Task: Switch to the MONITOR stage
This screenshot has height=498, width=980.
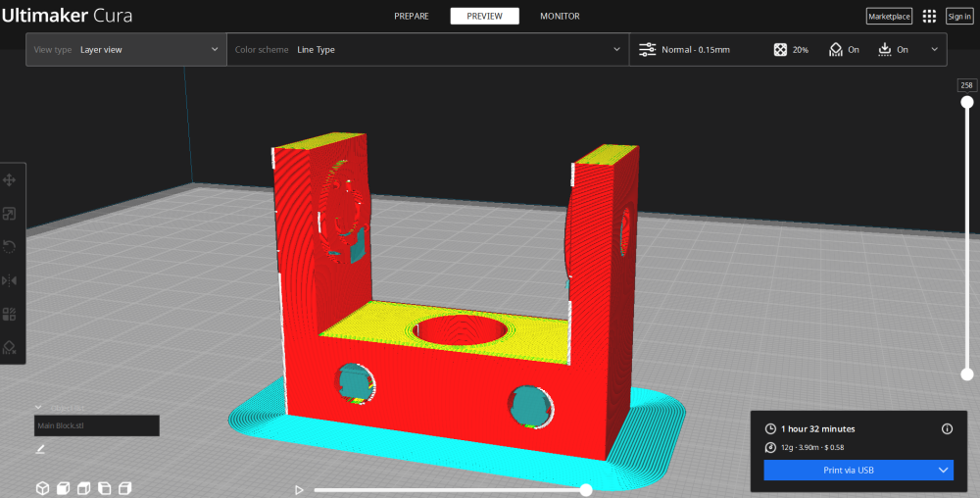Action: tap(560, 17)
